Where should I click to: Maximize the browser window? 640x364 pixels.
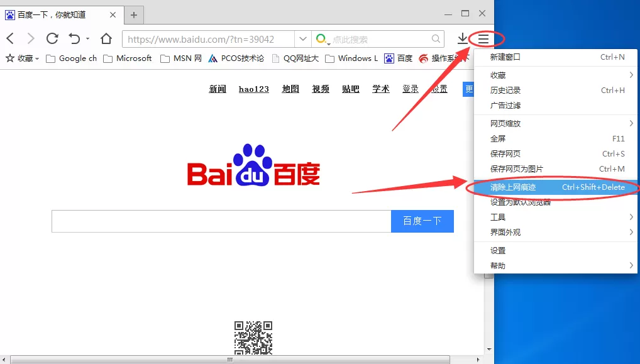465,13
